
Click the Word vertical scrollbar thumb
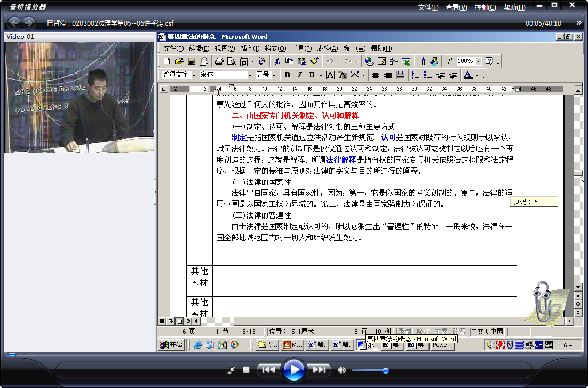(578, 173)
